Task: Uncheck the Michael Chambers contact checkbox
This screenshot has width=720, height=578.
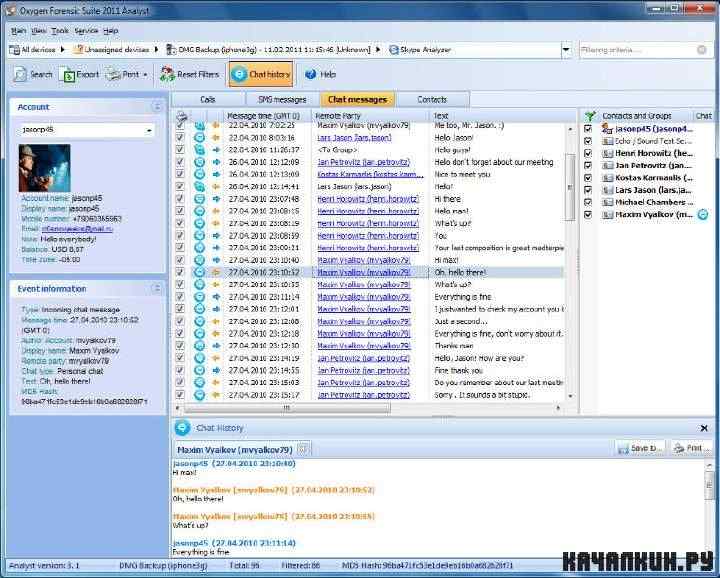Action: [x=588, y=202]
